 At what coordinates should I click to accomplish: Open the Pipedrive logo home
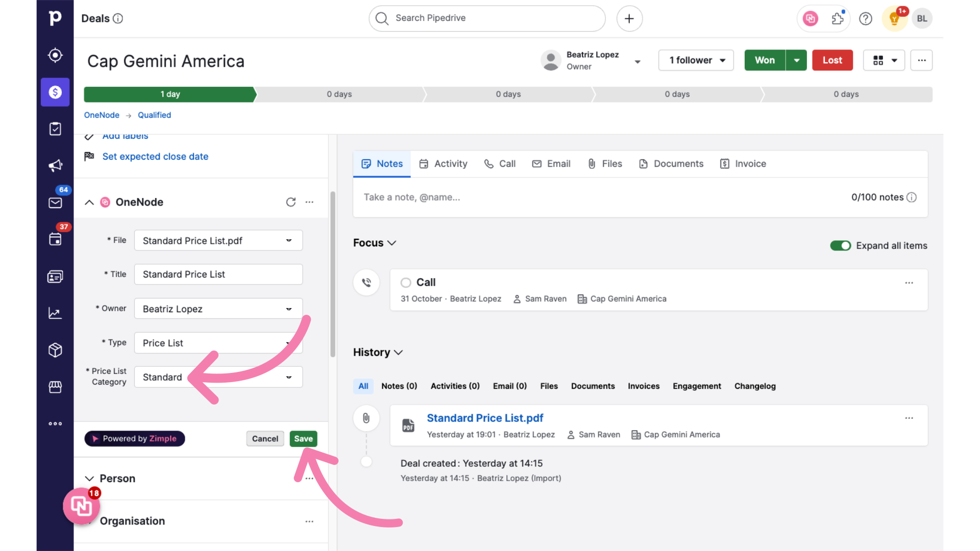[55, 18]
